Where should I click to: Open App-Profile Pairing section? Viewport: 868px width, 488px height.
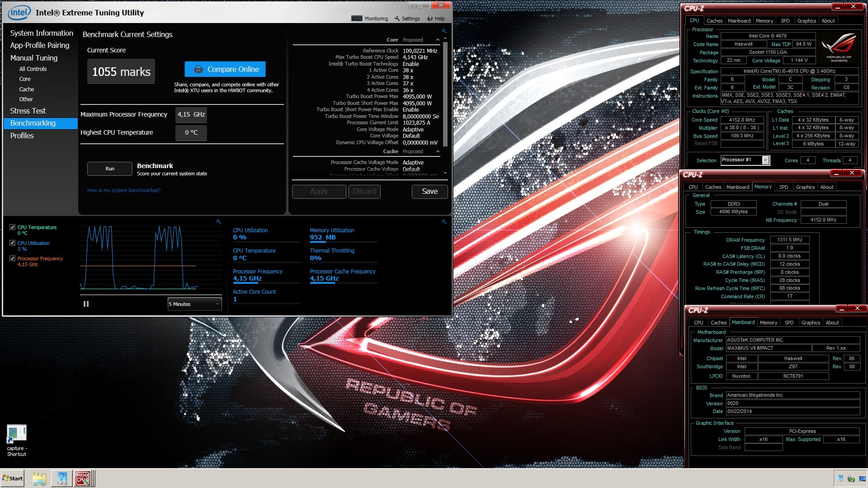tap(40, 45)
